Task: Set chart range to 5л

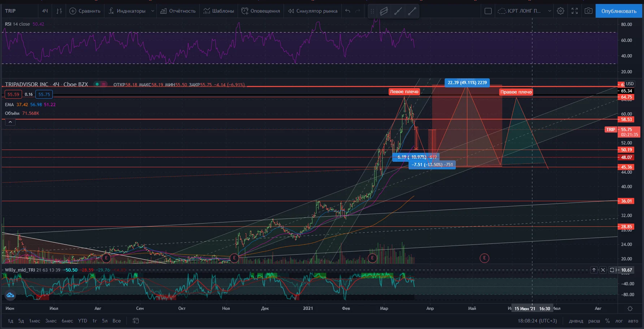Action: [x=105, y=321]
